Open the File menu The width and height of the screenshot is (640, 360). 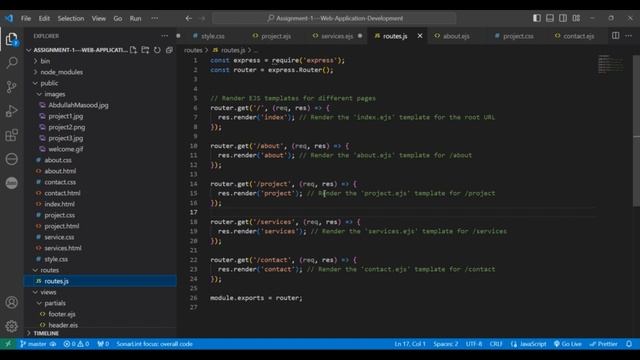(26, 18)
